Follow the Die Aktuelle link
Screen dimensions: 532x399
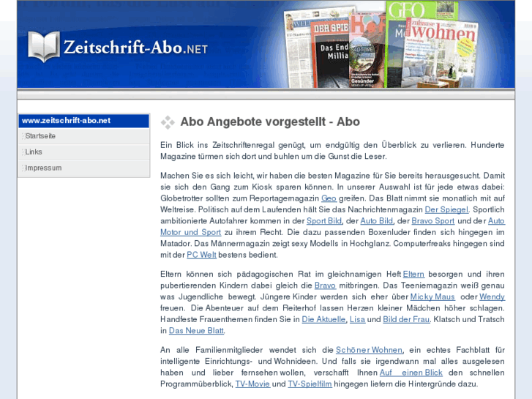click(323, 319)
